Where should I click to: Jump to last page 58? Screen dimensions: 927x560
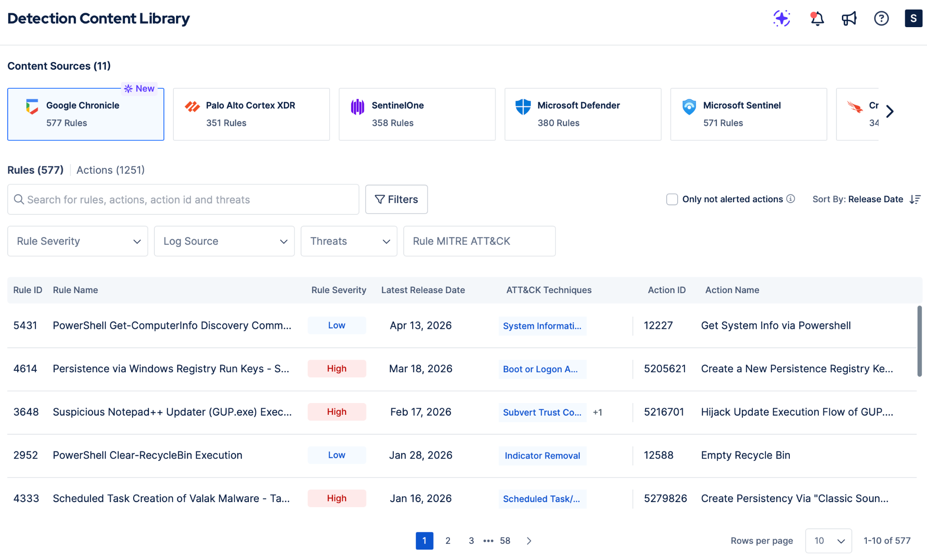(x=505, y=541)
